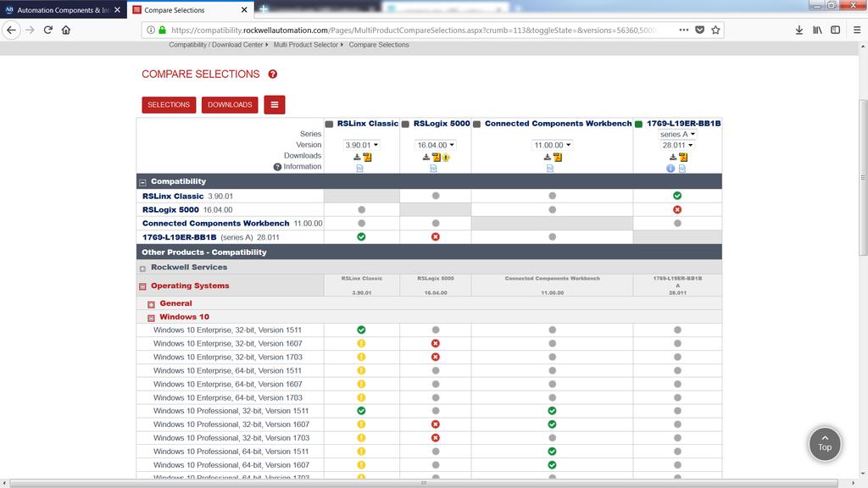868x488 pixels.
Task: Click the horizontal scrollbar at the bottom
Action: (424, 483)
